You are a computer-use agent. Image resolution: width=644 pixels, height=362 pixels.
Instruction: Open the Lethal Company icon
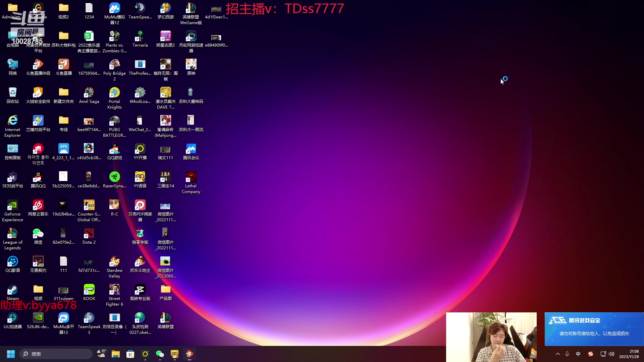click(x=191, y=182)
